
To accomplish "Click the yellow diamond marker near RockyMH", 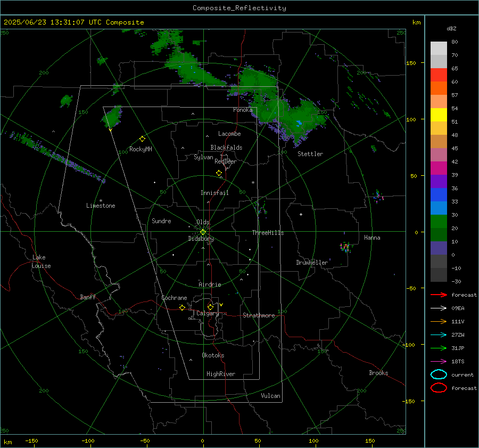I will coord(142,139).
